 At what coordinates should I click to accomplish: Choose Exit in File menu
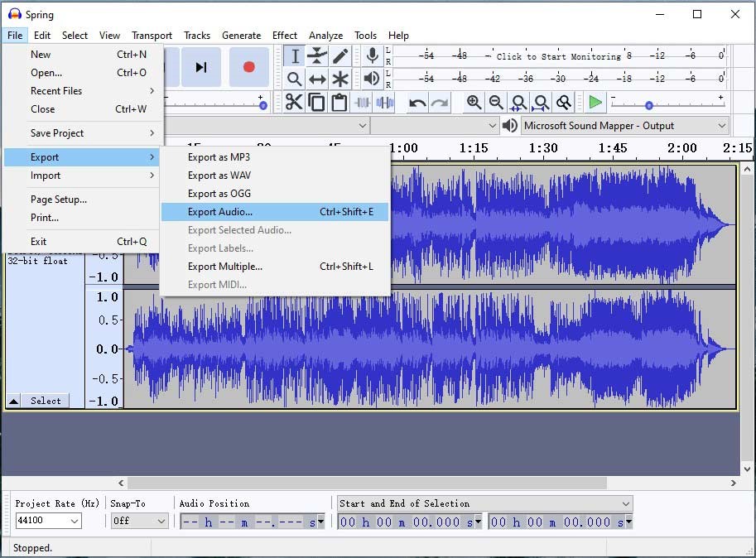click(x=81, y=242)
